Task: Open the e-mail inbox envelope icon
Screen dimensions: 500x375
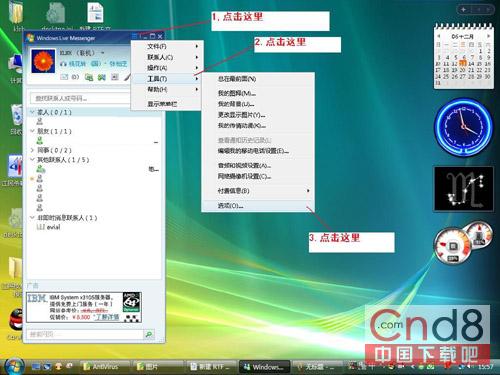Action: pos(64,77)
